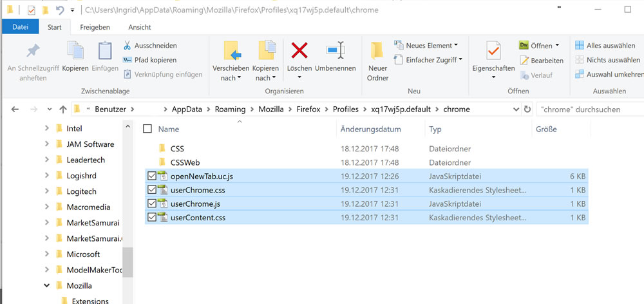Viewport: 644px width, 304px height.
Task: Click Mozilla in the breadcrumb path
Action: pyautogui.click(x=270, y=109)
